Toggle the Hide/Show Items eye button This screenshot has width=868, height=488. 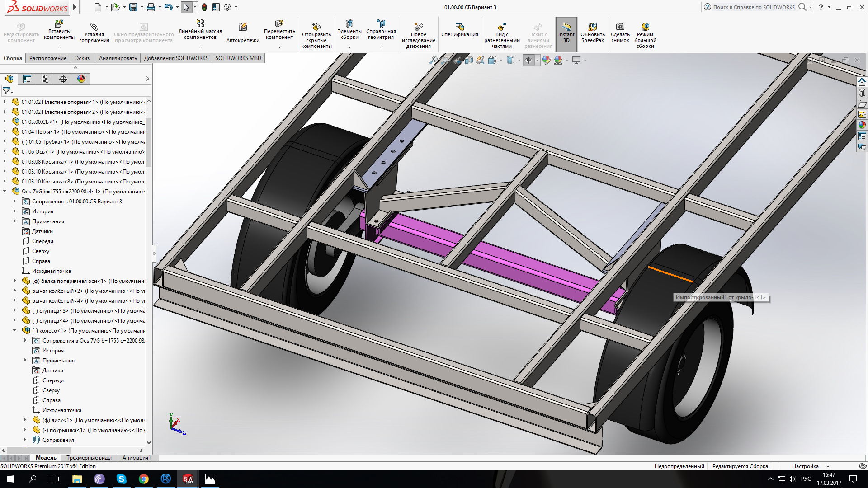tap(528, 60)
